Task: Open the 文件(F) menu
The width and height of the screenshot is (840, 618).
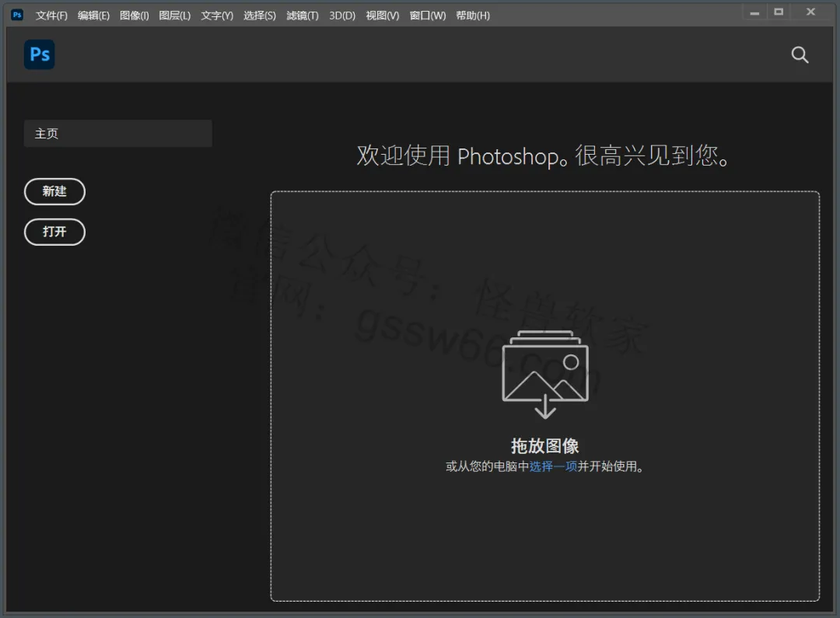Action: (51, 16)
